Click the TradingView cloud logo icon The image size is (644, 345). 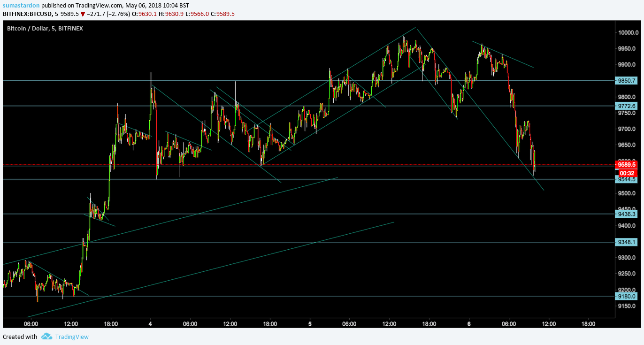click(46, 336)
